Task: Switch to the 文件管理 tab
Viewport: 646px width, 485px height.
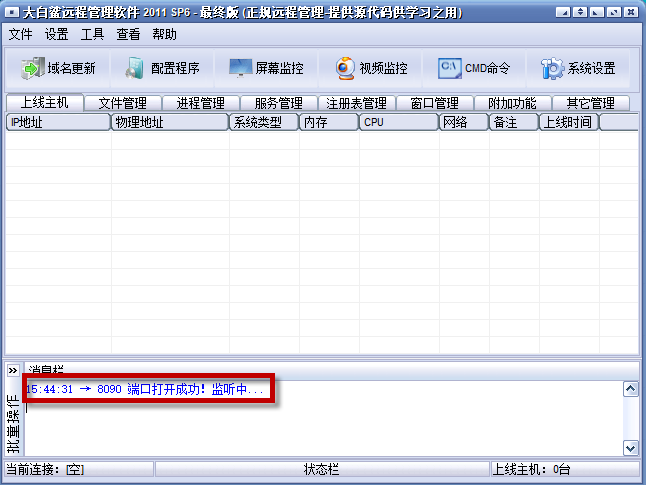Action: (122, 103)
